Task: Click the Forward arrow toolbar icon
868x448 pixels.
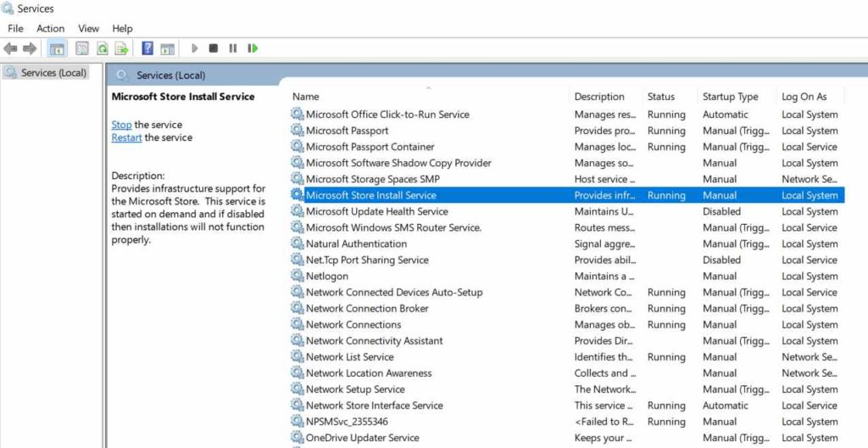Action: click(x=30, y=49)
